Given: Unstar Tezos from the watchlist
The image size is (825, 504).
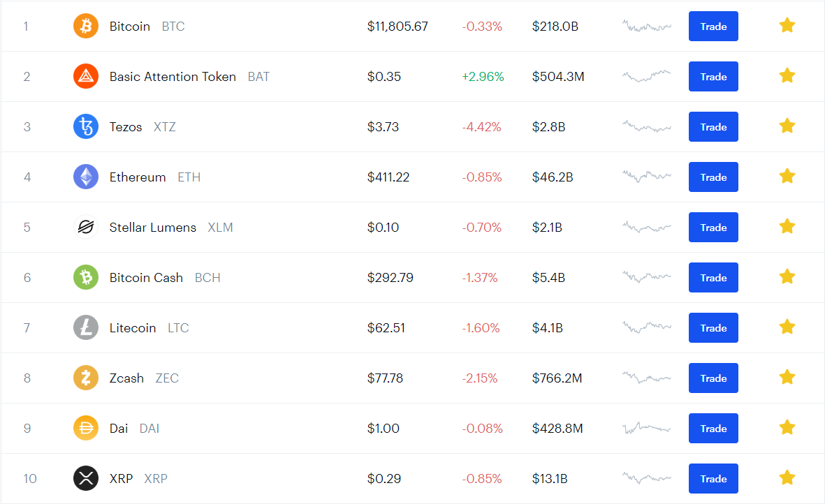Looking at the screenshot, I should (787, 126).
